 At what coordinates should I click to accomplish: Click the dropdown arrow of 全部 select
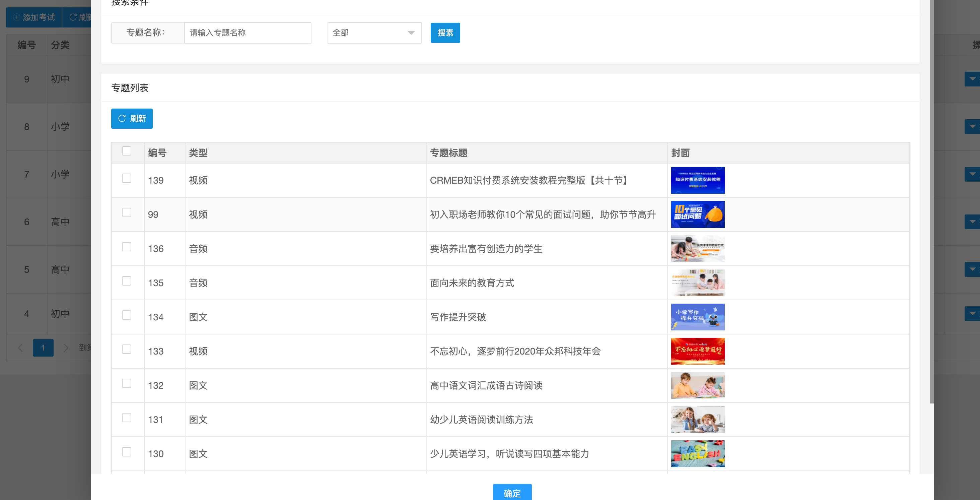(x=411, y=33)
